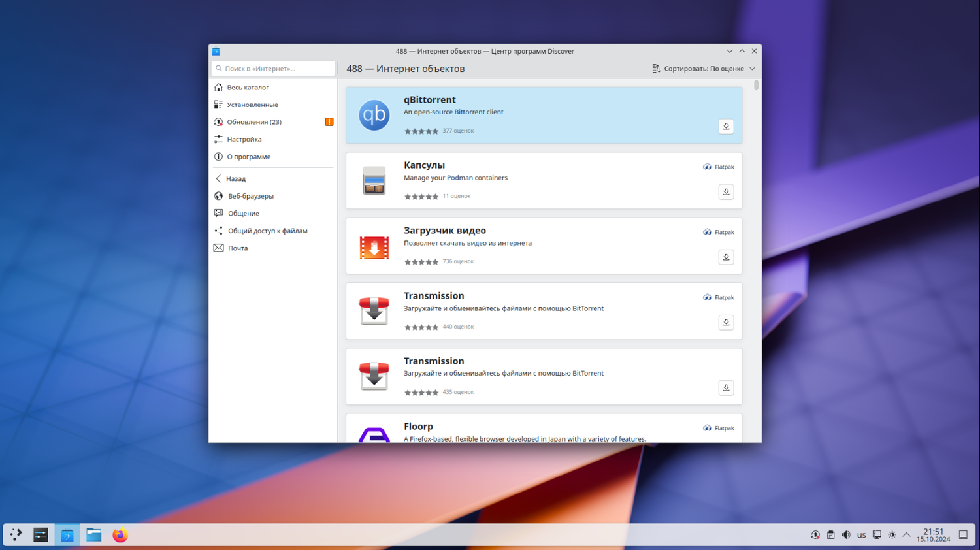Open the update notifier tray icon
The image size is (980, 550).
815,535
